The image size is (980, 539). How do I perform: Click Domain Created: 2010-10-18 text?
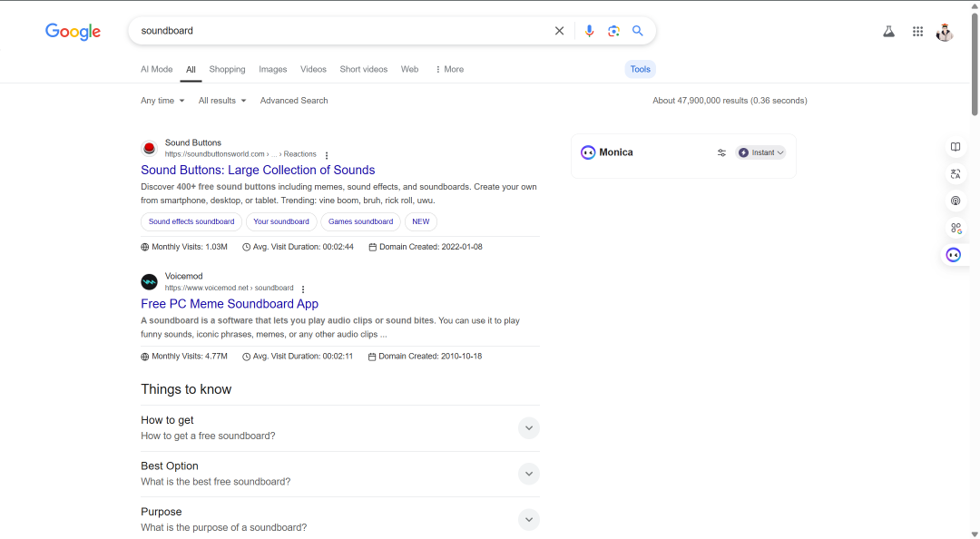pos(425,357)
